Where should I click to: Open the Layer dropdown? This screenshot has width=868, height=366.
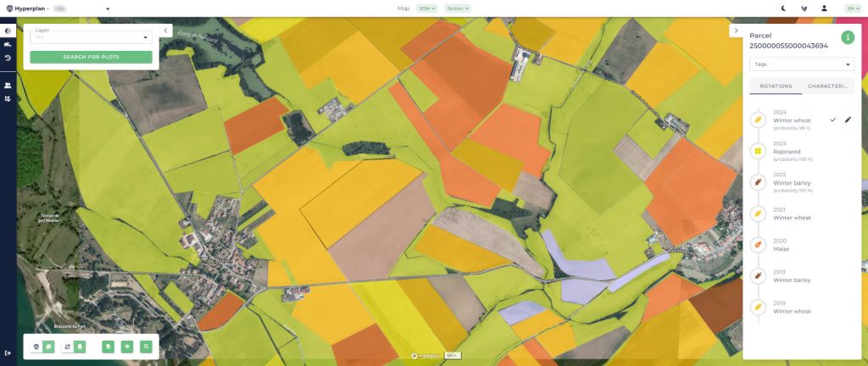pos(91,37)
